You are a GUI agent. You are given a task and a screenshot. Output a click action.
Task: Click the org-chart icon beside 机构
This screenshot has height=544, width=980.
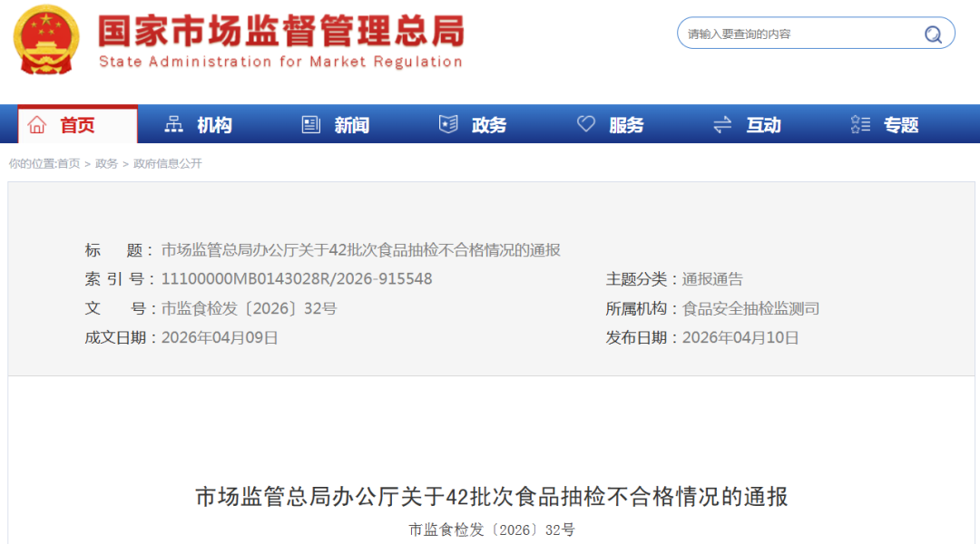173,125
